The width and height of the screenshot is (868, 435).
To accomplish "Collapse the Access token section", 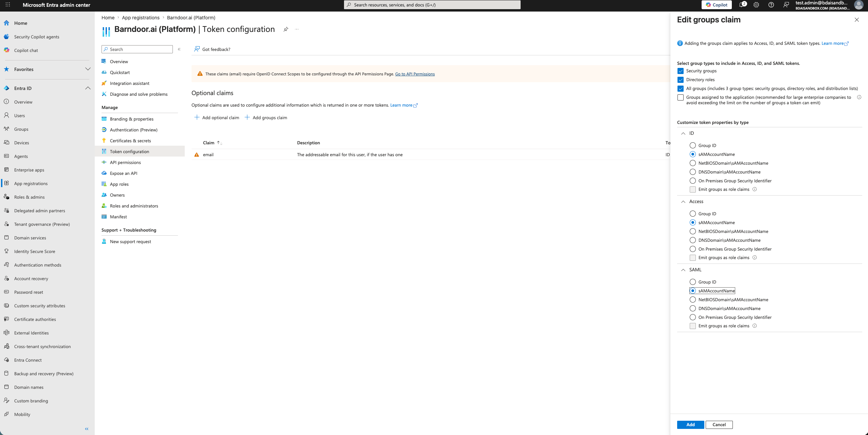I will (683, 202).
